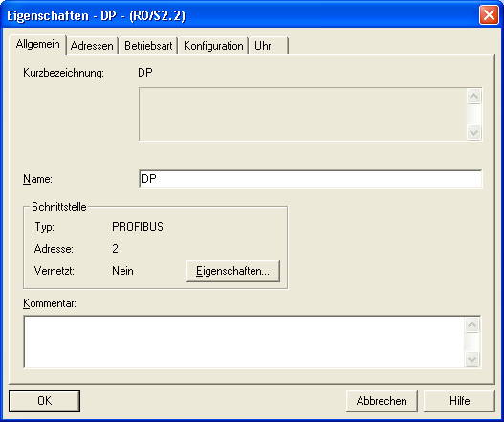Click the Kommentar label
The height and width of the screenshot is (422, 504).
[50, 303]
